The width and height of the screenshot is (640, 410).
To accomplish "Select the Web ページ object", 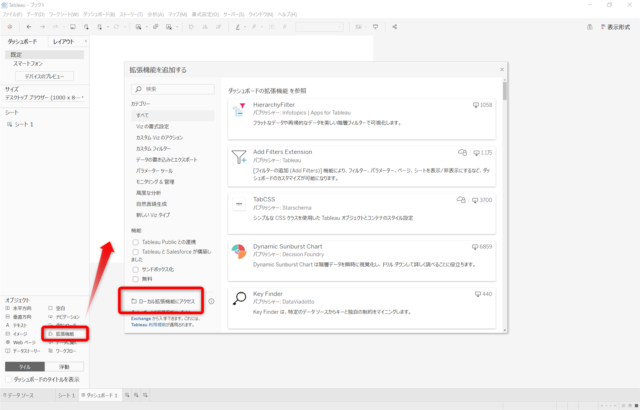I will click(x=20, y=343).
